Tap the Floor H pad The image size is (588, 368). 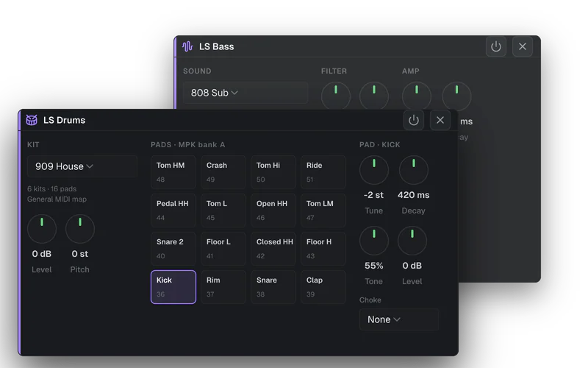pyautogui.click(x=323, y=249)
